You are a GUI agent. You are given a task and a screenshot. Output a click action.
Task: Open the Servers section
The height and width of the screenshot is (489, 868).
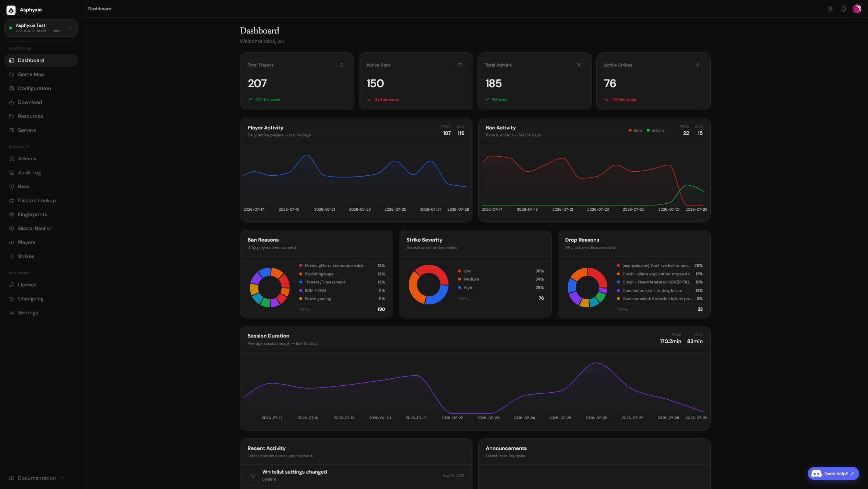point(41,130)
